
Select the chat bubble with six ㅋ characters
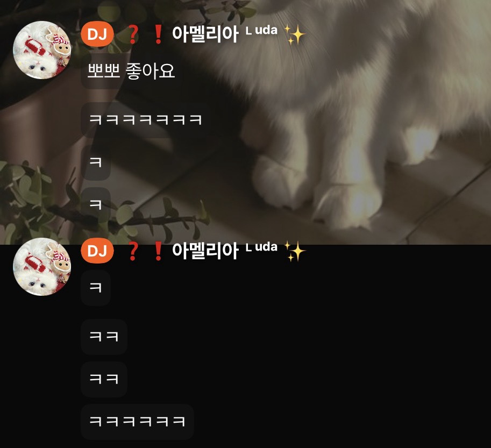137,422
